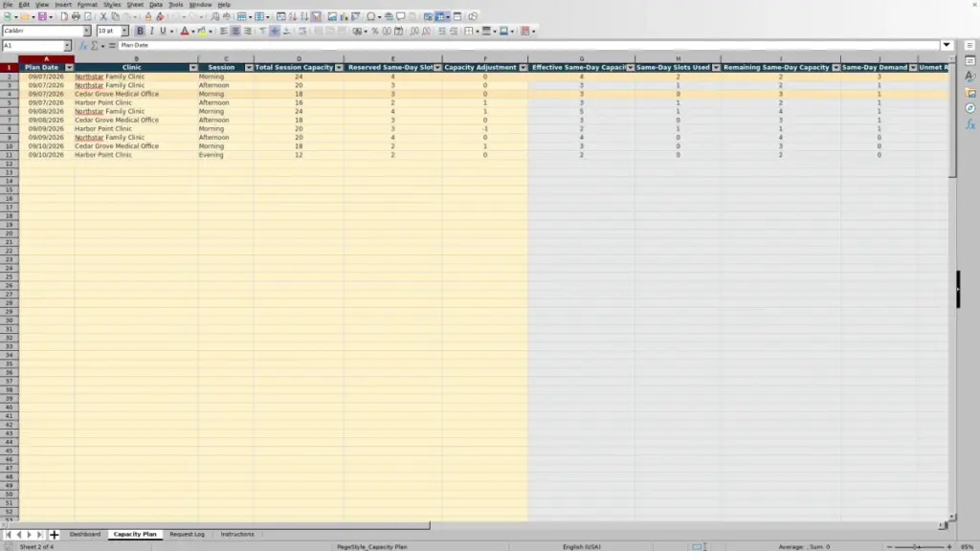Open Same-Day Demand filter dropdown
The height and width of the screenshot is (551, 980).
[x=913, y=68]
